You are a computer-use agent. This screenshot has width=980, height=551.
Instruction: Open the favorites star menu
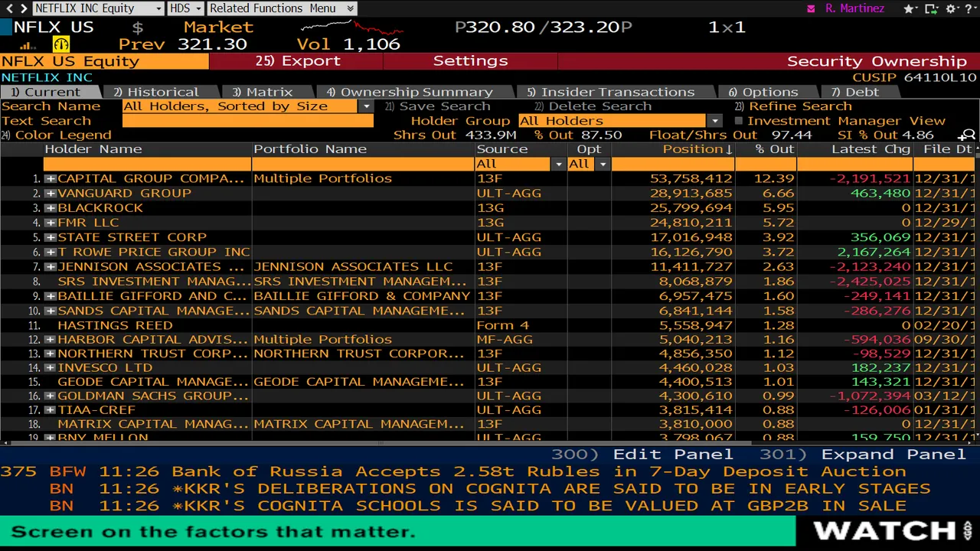910,9
